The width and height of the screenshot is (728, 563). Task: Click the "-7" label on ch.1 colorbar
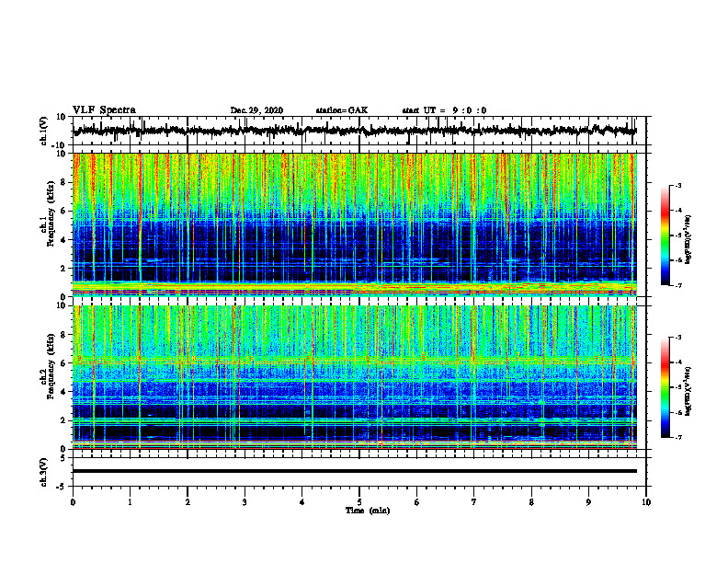(x=677, y=285)
